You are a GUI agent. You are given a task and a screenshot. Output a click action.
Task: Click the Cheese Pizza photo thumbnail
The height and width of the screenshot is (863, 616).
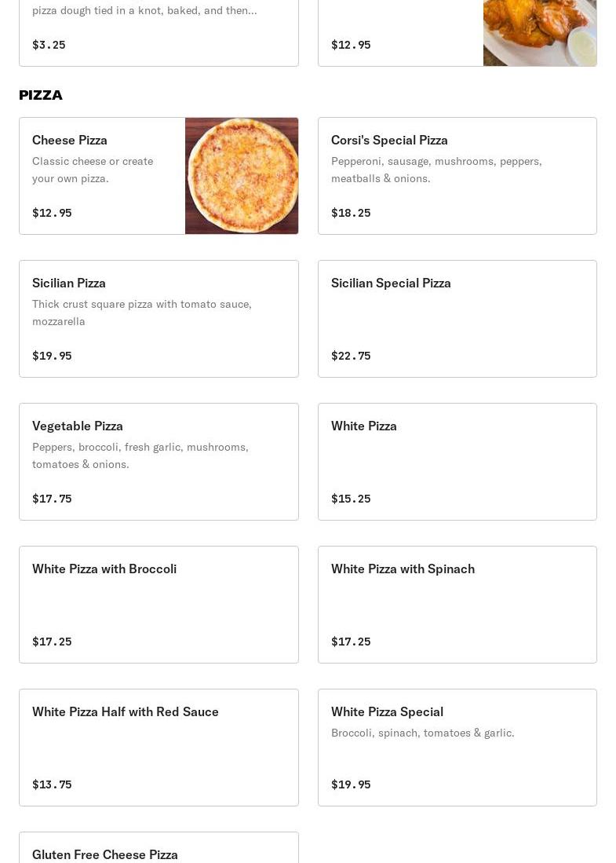click(x=242, y=176)
